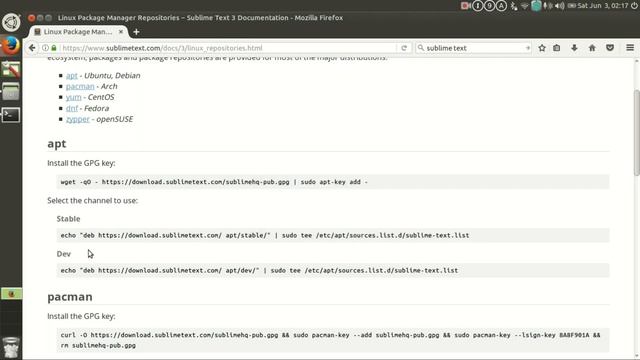Click the green padlock secure icon
The height and width of the screenshot is (360, 640).
[x=54, y=48]
